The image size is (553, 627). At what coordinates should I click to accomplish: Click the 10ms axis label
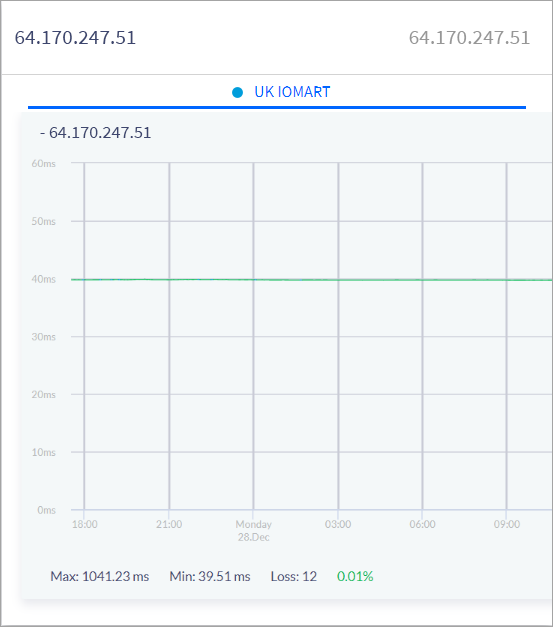(44, 452)
